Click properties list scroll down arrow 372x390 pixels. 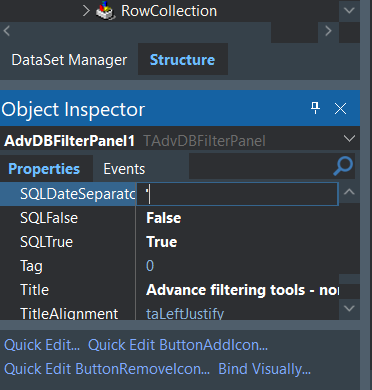pos(349,308)
